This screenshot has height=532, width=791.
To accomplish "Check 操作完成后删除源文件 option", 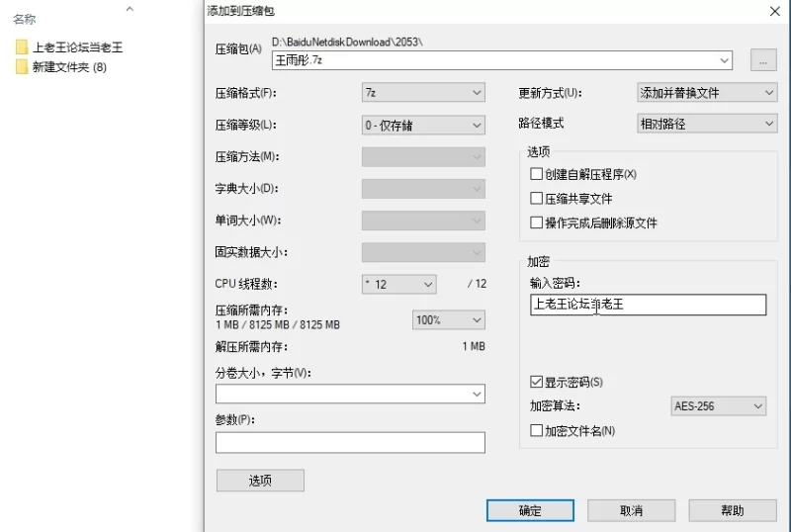I will tap(537, 223).
